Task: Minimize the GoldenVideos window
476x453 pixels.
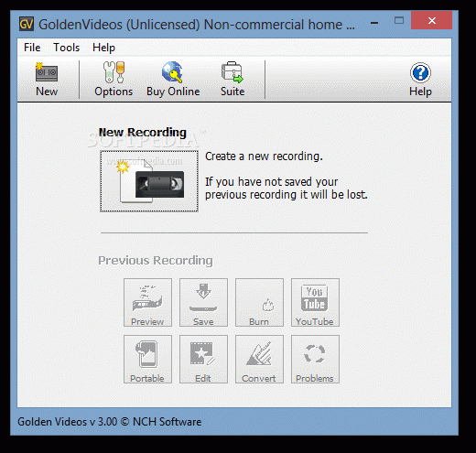Action: (374, 22)
